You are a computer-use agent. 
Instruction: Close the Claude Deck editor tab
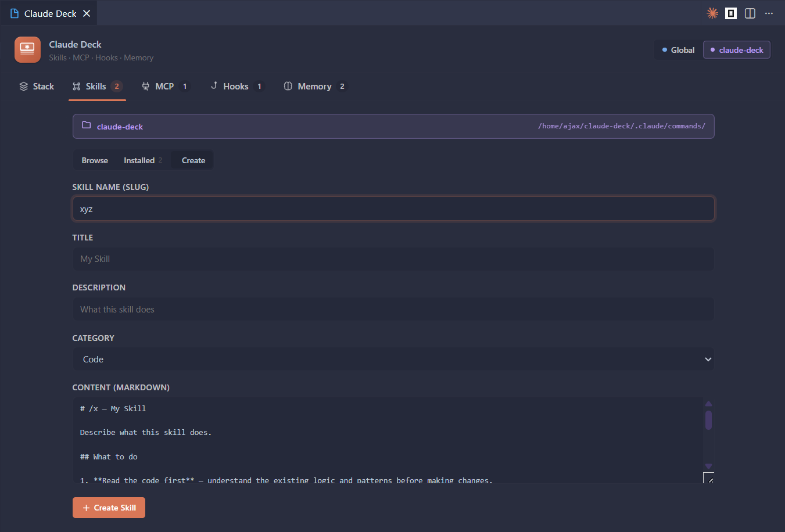click(x=87, y=13)
